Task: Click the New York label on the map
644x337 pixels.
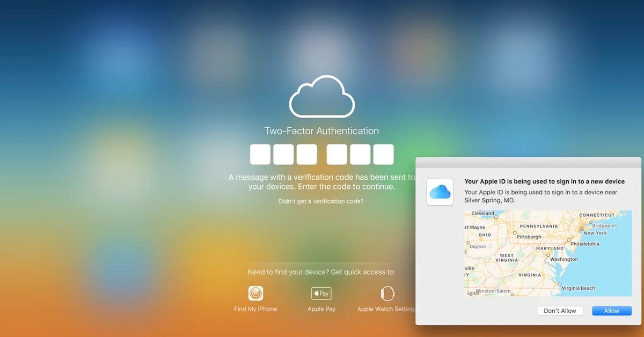Action: pos(595,233)
